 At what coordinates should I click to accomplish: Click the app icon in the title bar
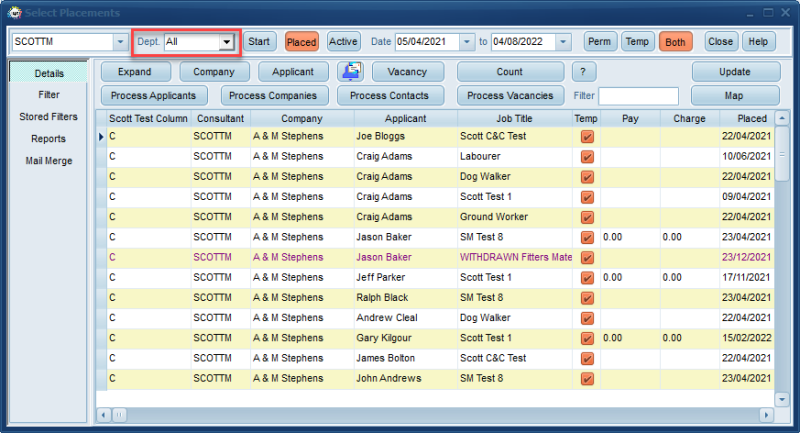coord(14,13)
